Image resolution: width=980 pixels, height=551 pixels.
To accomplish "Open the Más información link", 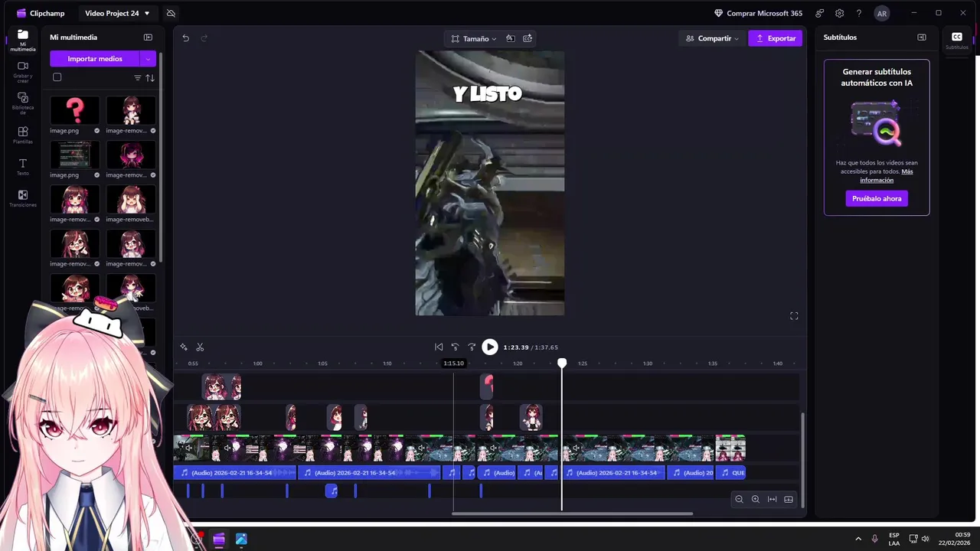I will 886,176.
